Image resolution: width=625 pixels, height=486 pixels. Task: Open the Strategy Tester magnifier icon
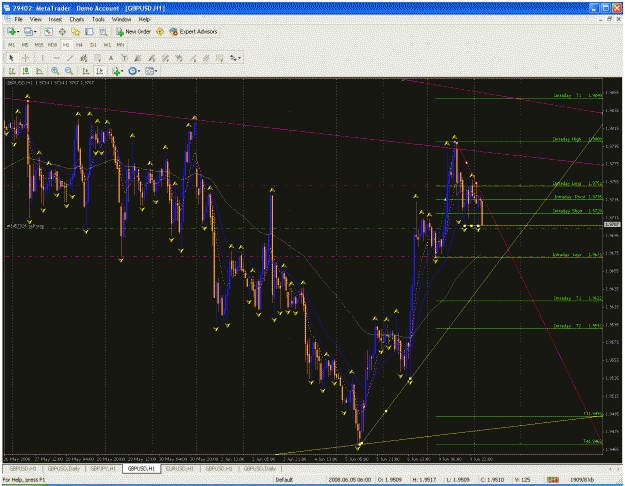(103, 31)
